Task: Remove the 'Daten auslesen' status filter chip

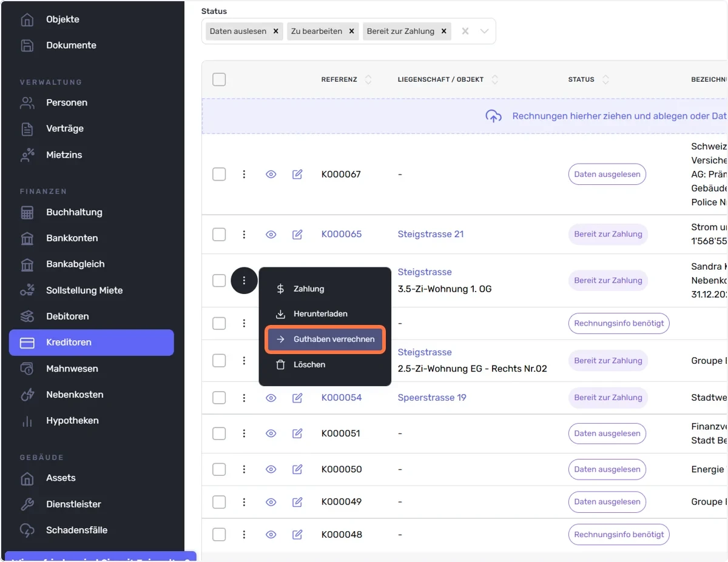Action: click(276, 31)
